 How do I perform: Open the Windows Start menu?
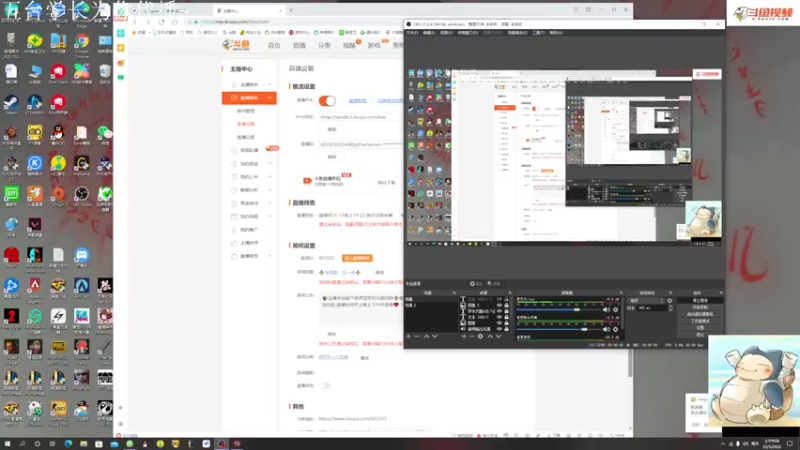[x=7, y=444]
